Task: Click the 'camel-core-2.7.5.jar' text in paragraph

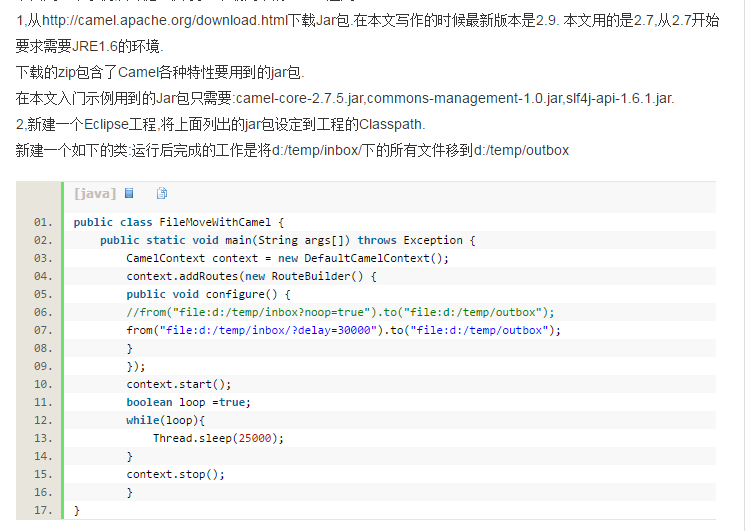Action: (x=300, y=99)
